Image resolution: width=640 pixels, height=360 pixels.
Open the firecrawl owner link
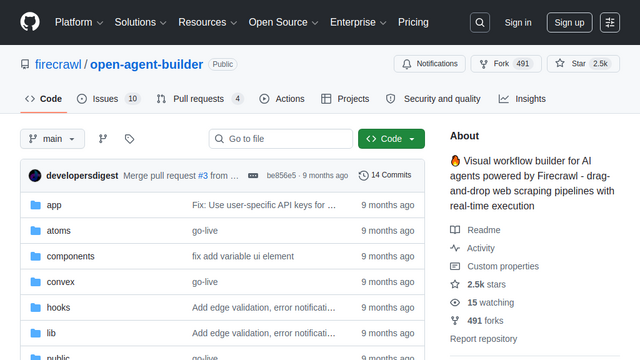[x=58, y=64]
